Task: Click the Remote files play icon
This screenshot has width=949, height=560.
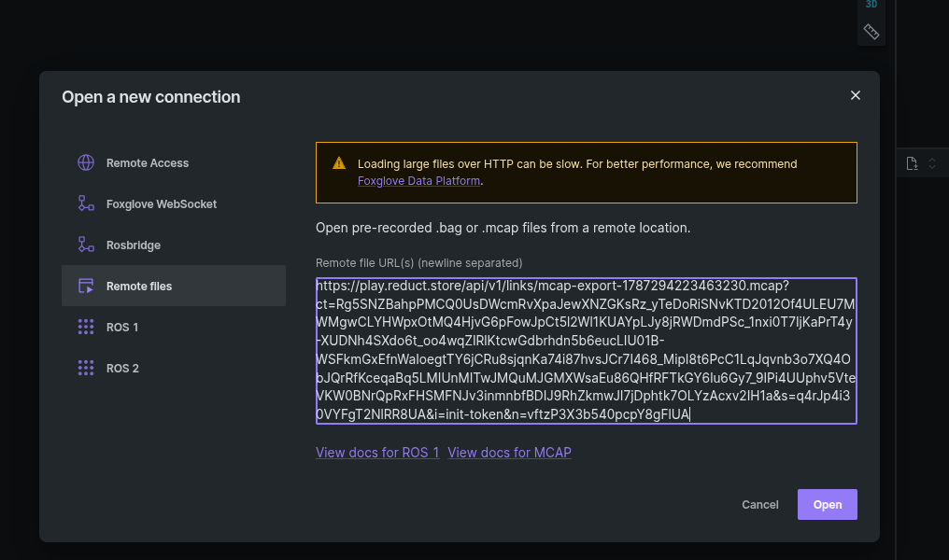Action: [86, 286]
